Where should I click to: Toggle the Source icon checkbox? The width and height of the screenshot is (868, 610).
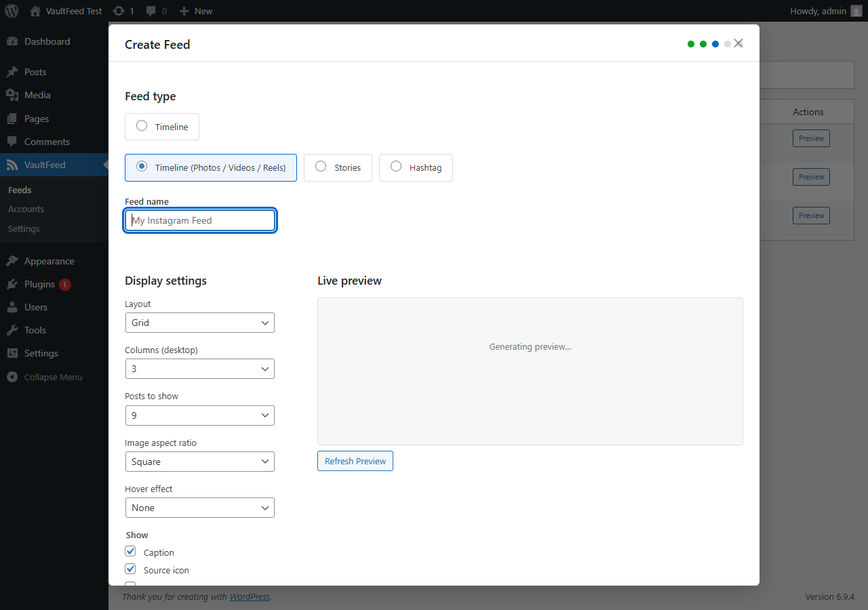(x=131, y=569)
